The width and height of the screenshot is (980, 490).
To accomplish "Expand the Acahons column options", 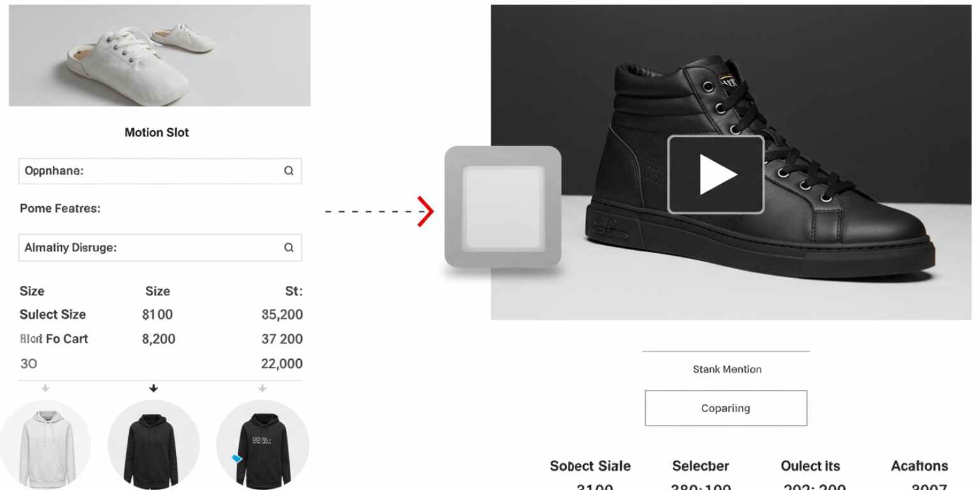I will coord(919,466).
